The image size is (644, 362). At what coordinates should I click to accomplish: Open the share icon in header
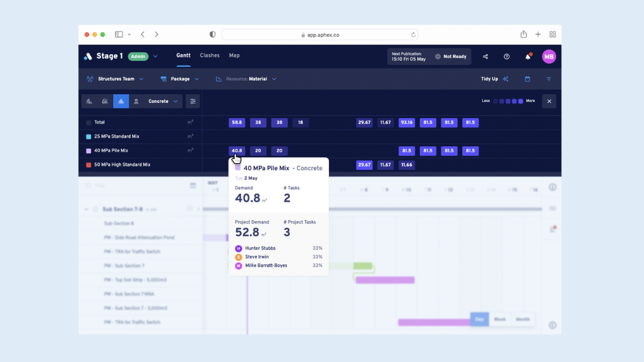pyautogui.click(x=486, y=57)
